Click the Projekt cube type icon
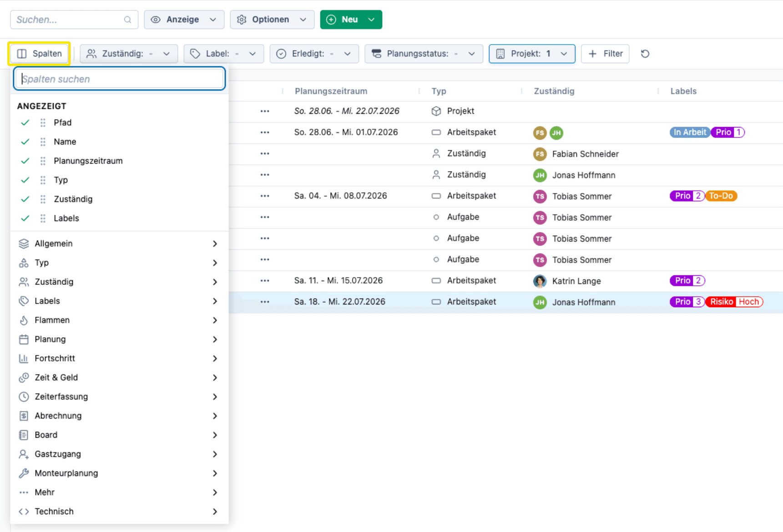 (436, 111)
